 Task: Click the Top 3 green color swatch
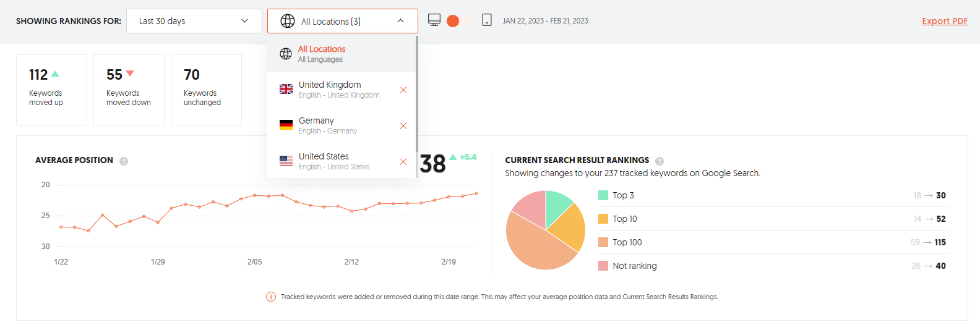click(603, 195)
